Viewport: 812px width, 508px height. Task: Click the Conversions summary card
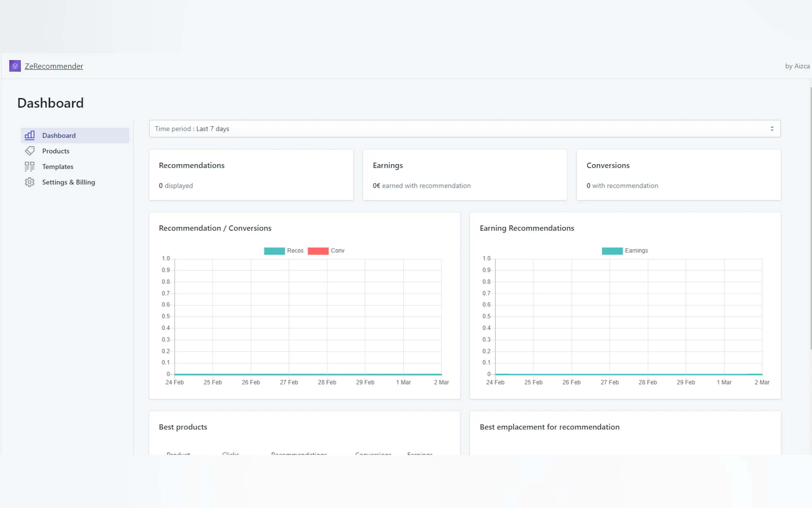pos(678,175)
